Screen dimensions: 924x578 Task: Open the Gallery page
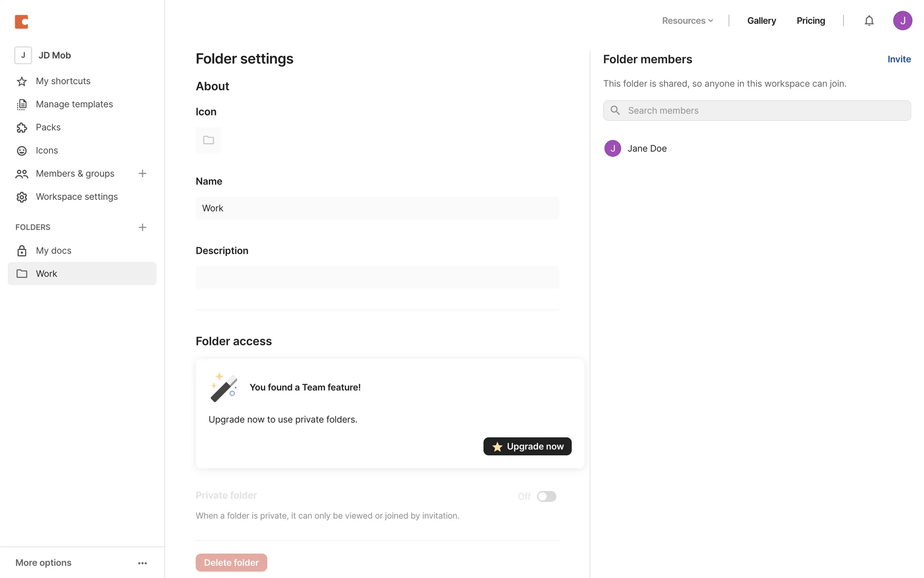[x=761, y=21]
